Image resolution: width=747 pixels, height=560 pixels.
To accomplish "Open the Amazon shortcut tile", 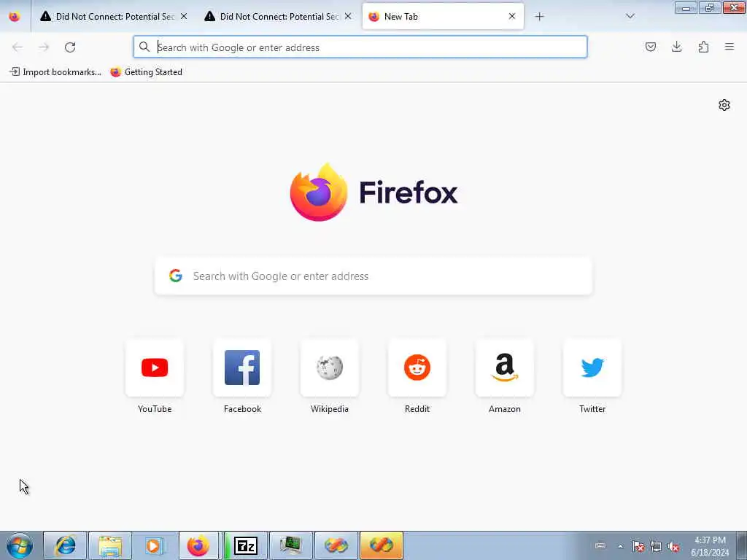I will point(505,367).
